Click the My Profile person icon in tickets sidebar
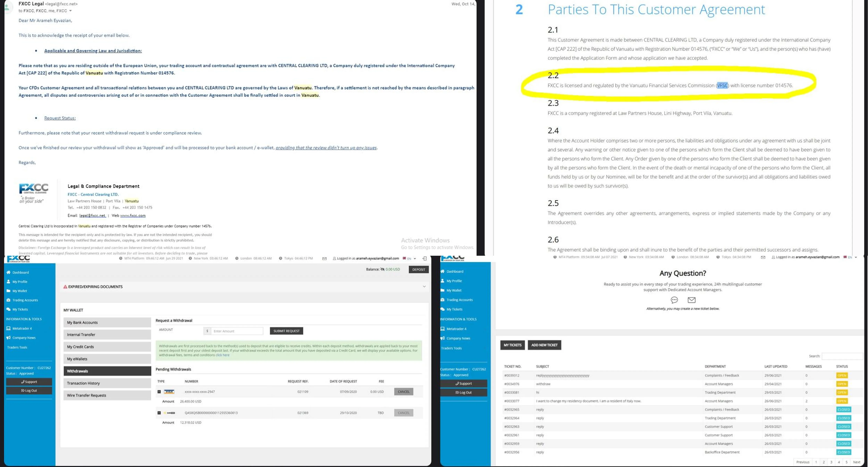868x467 pixels. click(x=443, y=281)
